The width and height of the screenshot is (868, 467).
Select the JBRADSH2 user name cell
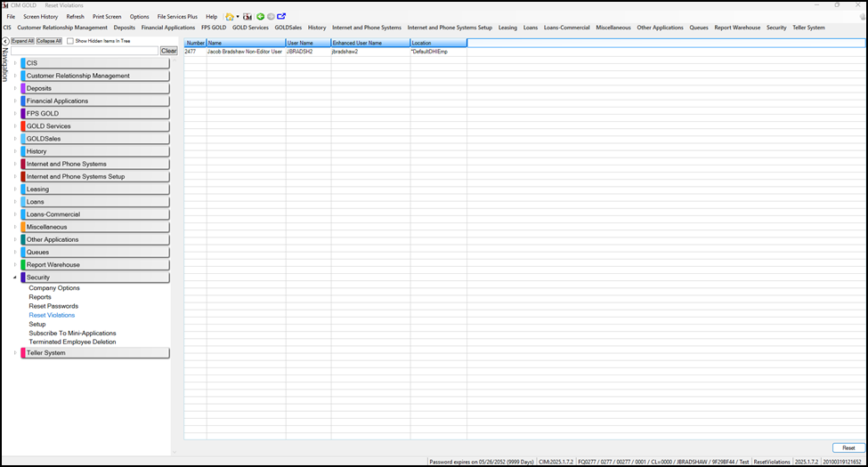tap(308, 52)
